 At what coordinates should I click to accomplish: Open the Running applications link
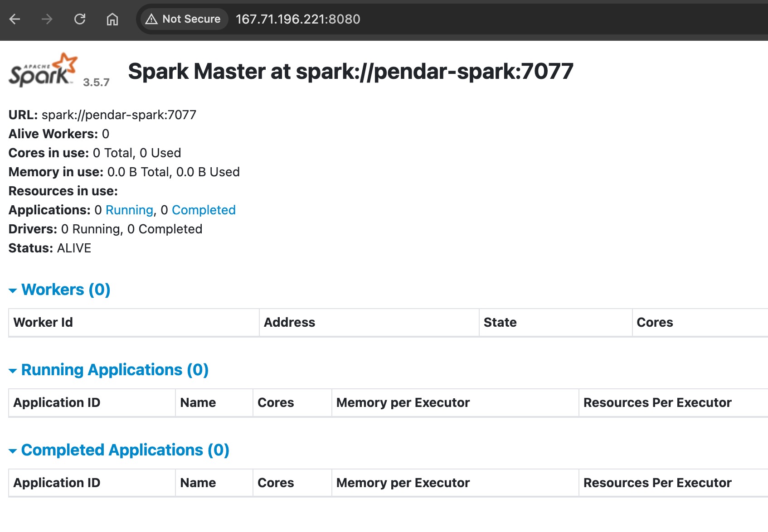tap(129, 210)
